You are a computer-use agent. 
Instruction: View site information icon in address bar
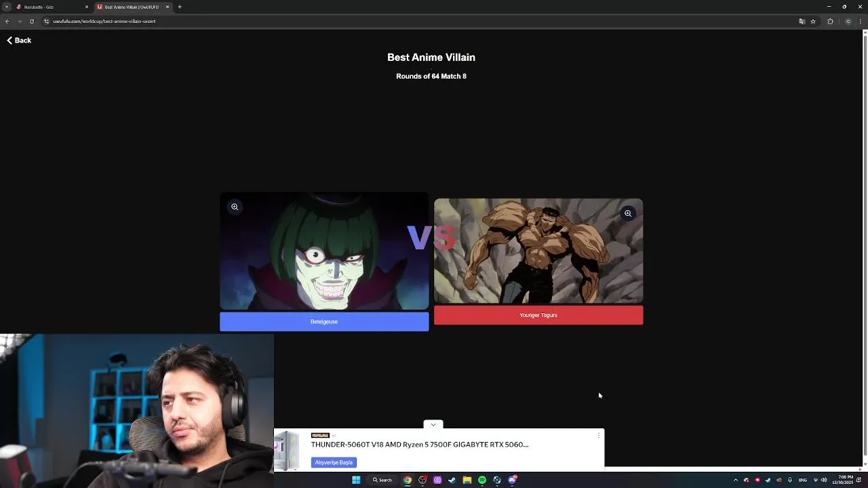[46, 21]
